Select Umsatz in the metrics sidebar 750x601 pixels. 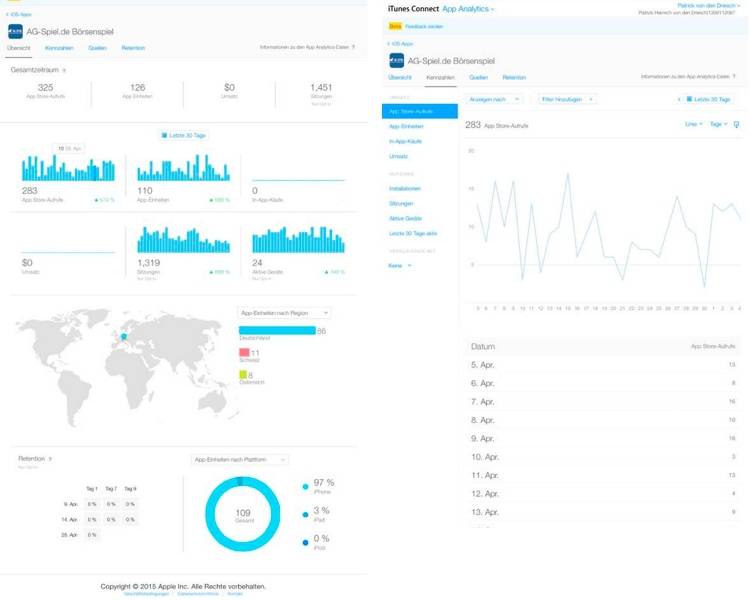tap(398, 156)
